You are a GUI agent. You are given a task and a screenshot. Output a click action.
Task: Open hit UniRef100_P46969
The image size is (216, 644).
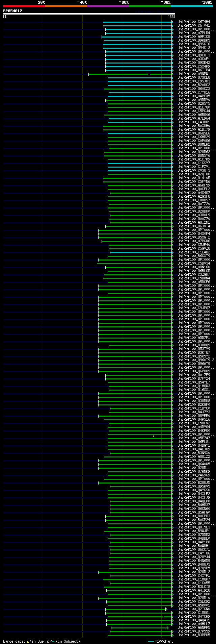click(x=194, y=475)
